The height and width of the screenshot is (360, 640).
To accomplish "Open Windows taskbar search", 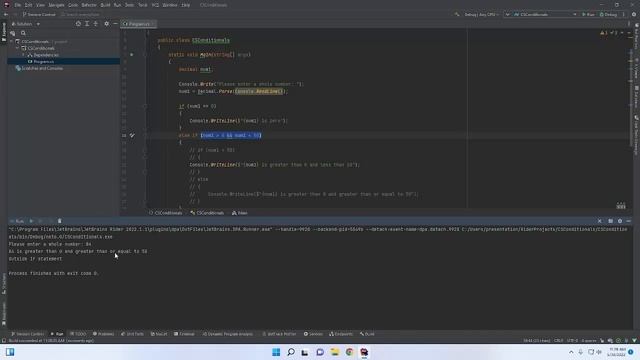I will click(x=291, y=352).
